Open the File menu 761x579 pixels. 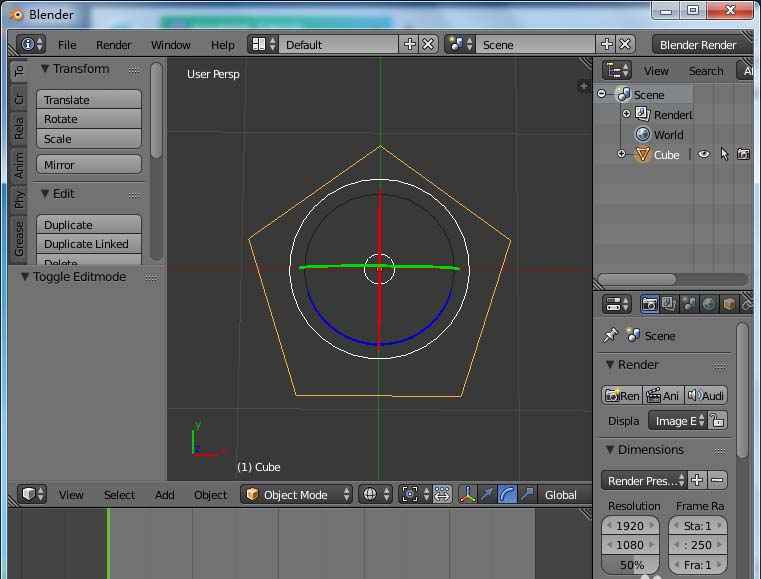tap(67, 45)
